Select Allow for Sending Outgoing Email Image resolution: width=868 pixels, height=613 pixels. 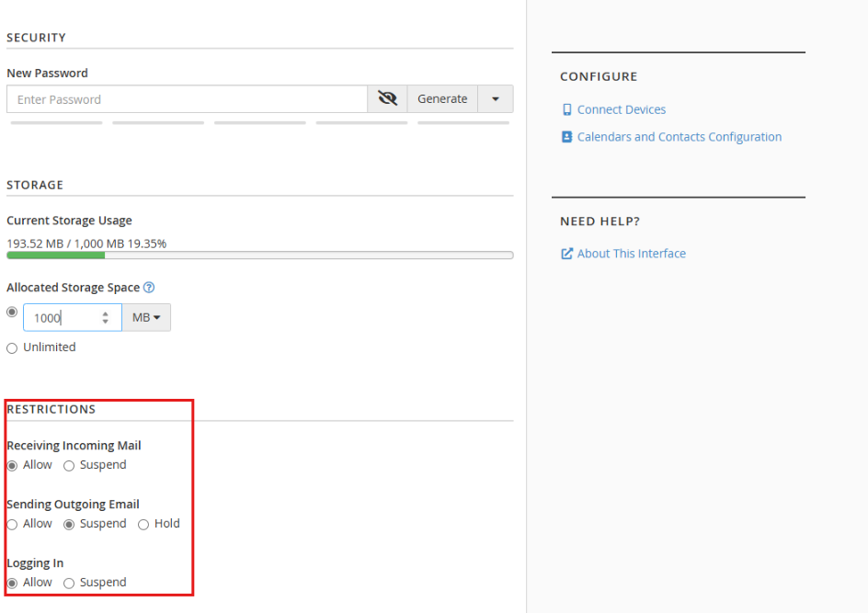tap(12, 525)
